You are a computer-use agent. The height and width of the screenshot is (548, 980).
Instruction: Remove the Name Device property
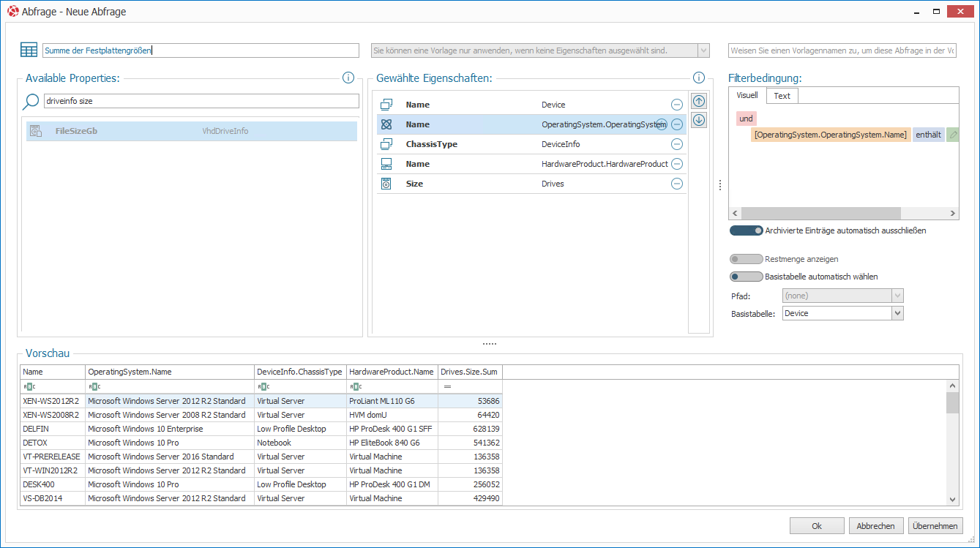point(677,105)
